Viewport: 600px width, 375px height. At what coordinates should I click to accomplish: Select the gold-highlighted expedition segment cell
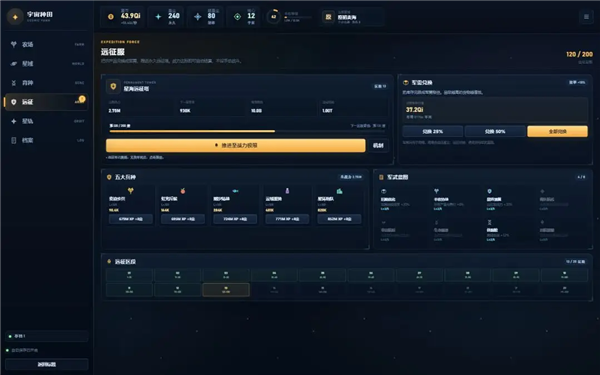226,290
